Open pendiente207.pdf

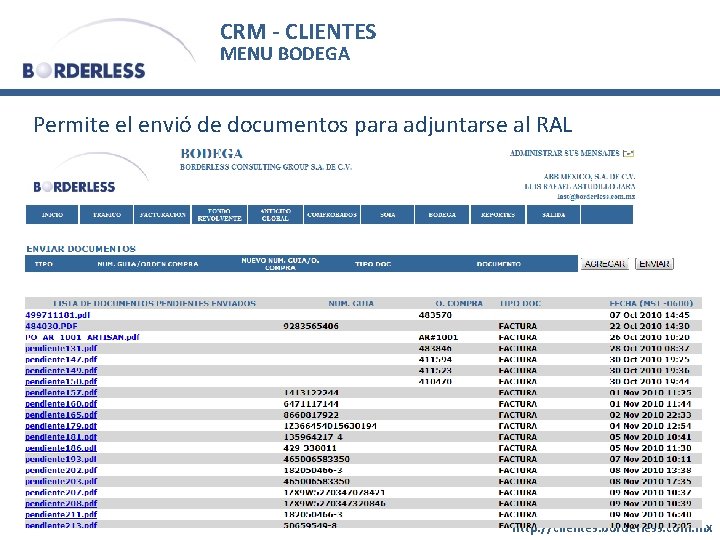(x=61, y=492)
